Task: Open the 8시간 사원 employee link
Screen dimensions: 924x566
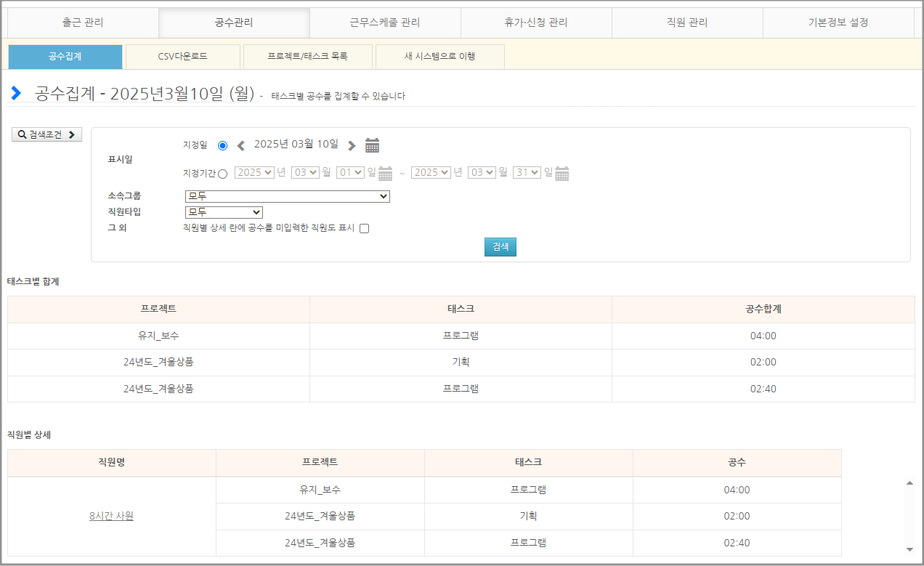Action: pos(111,516)
